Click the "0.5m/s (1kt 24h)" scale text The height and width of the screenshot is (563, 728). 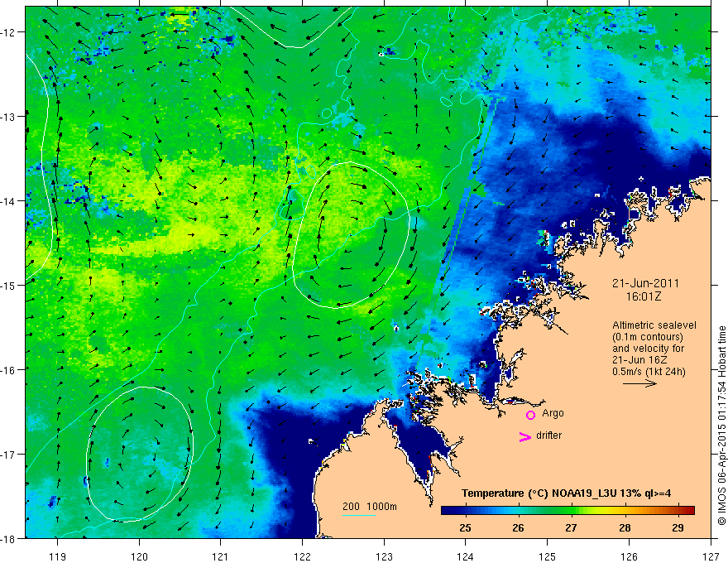(649, 371)
